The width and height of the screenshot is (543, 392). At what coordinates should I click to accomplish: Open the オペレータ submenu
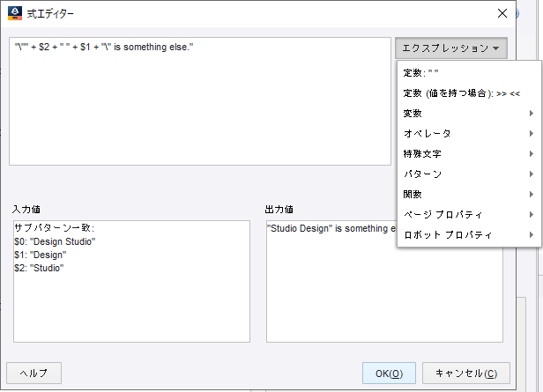click(x=469, y=134)
